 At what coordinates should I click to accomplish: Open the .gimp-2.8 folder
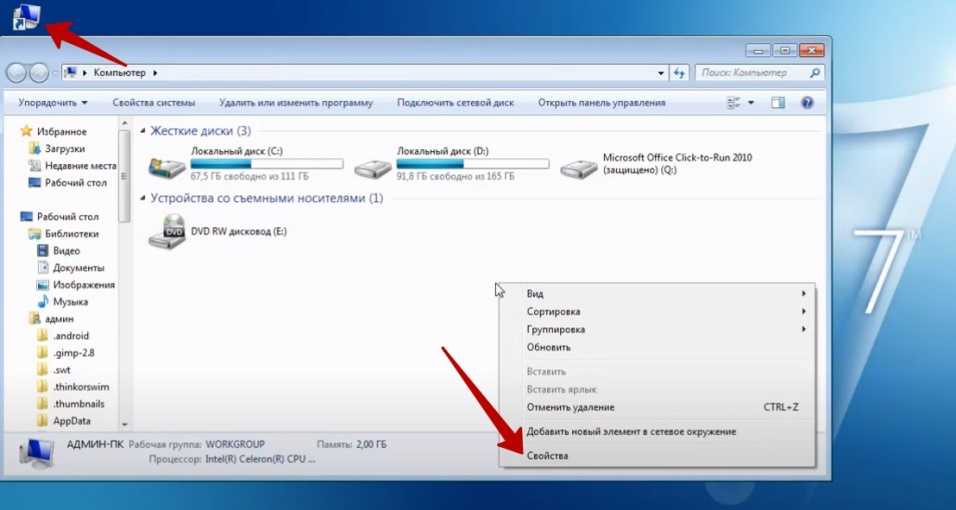73,353
